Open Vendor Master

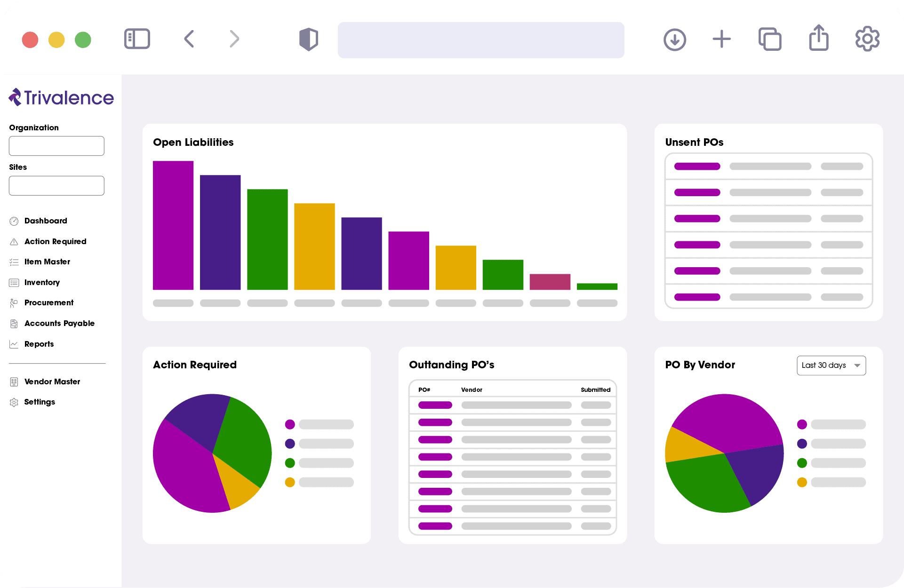52,381
